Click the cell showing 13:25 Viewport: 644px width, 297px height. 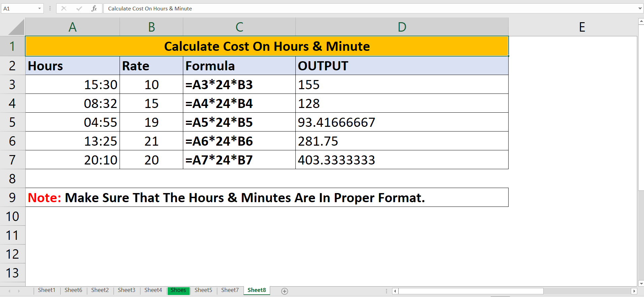click(72, 141)
